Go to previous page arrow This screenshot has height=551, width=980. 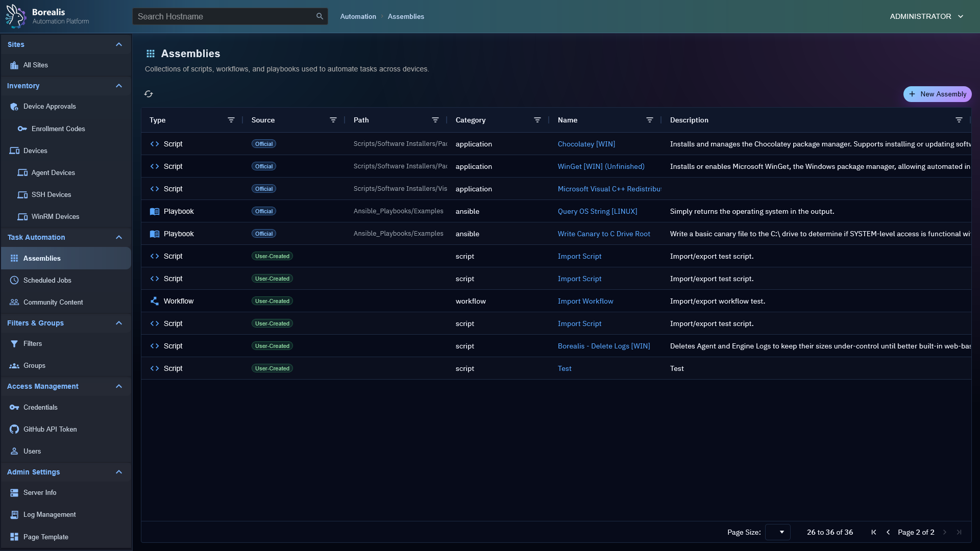[888, 532]
